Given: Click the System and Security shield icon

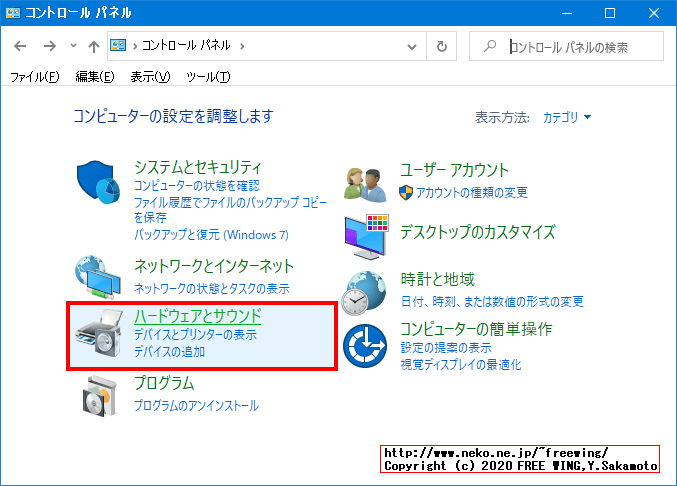Looking at the screenshot, I should [x=98, y=183].
